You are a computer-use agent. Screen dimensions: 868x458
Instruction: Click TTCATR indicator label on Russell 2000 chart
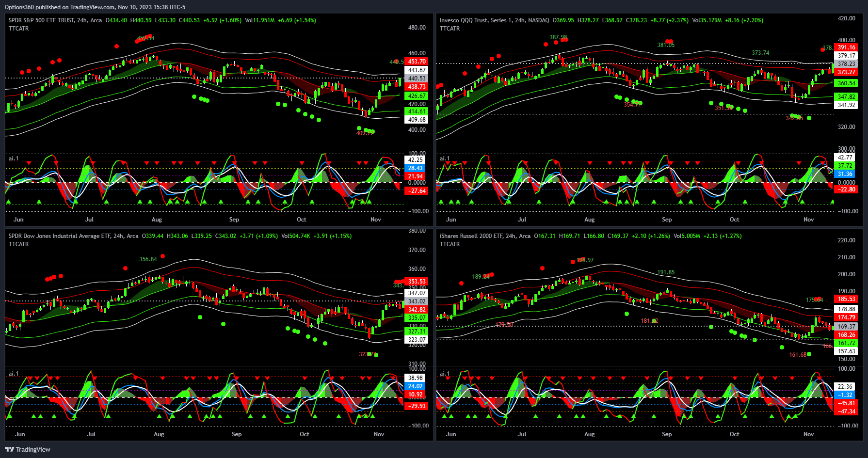450,244
